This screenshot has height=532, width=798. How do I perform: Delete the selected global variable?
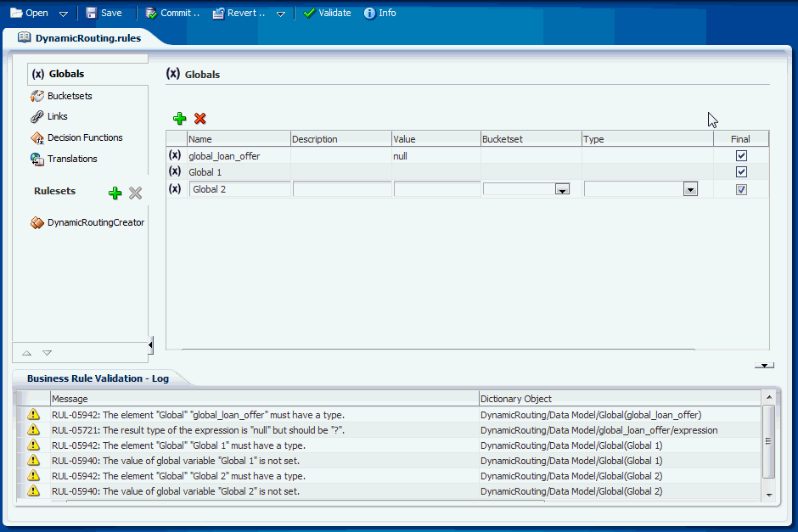coord(200,119)
